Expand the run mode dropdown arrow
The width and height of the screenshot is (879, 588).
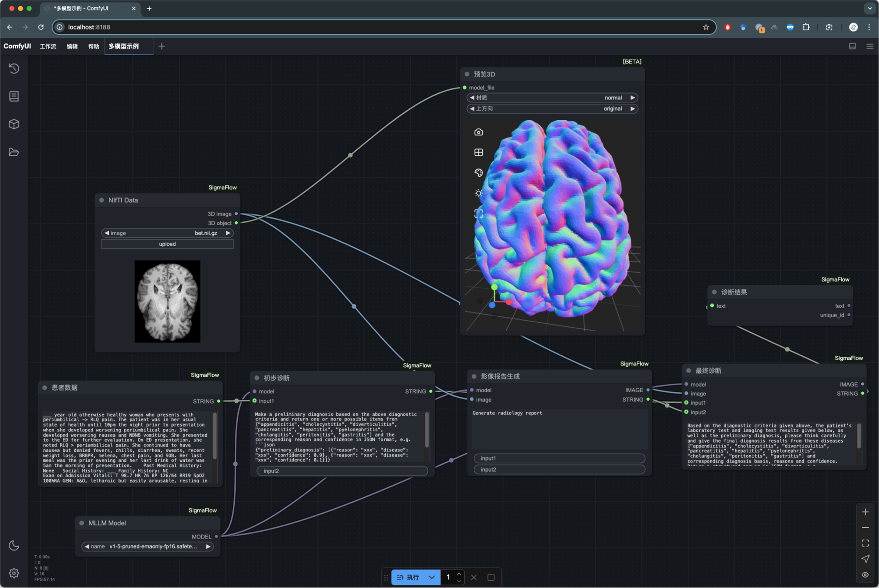click(x=432, y=577)
